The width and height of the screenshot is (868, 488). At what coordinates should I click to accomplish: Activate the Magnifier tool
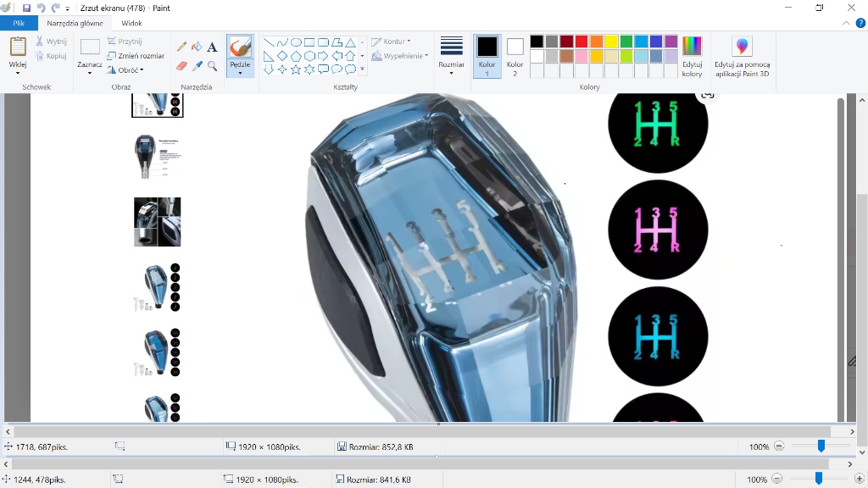coord(212,66)
